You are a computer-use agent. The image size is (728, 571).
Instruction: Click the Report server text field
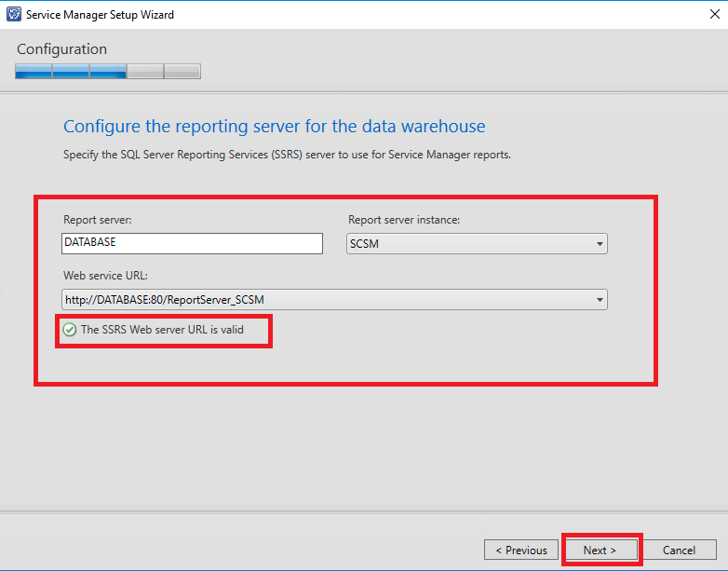192,243
